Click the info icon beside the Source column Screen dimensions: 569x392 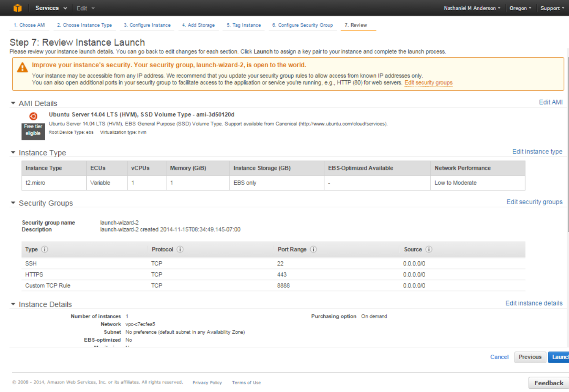tap(429, 249)
